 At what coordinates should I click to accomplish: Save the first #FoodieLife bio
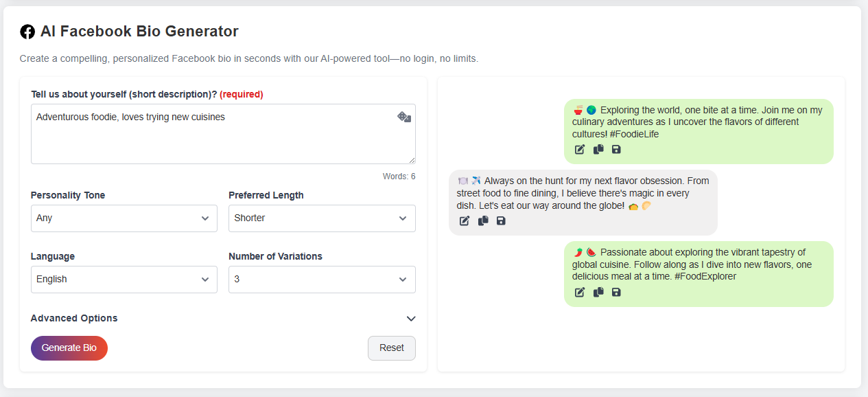pos(616,150)
